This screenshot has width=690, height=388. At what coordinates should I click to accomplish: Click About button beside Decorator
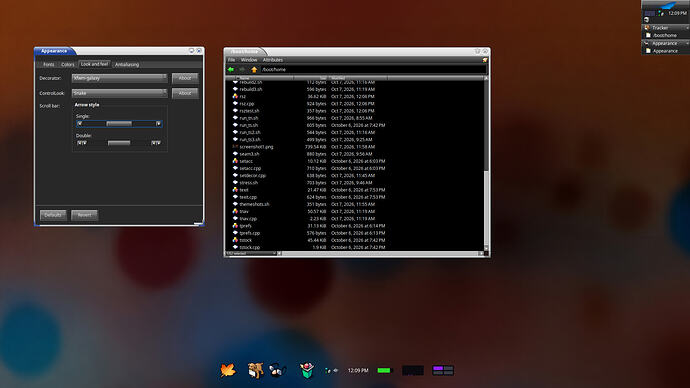185,78
